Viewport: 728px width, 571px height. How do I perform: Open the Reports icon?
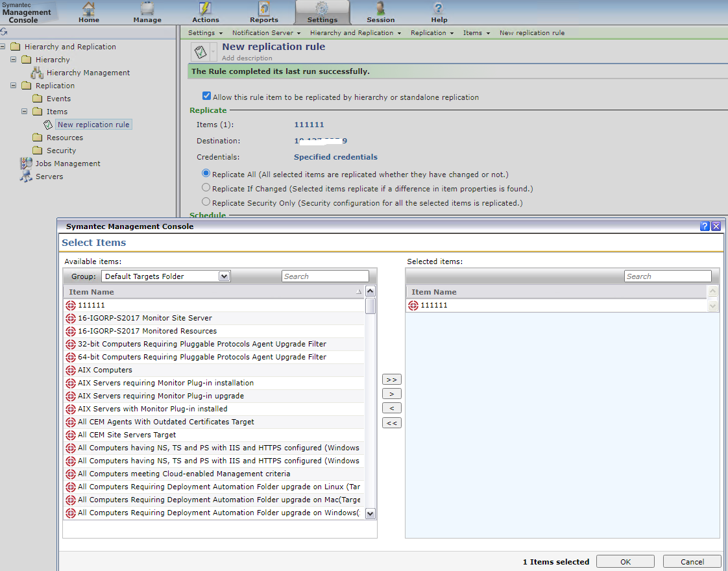264,9
